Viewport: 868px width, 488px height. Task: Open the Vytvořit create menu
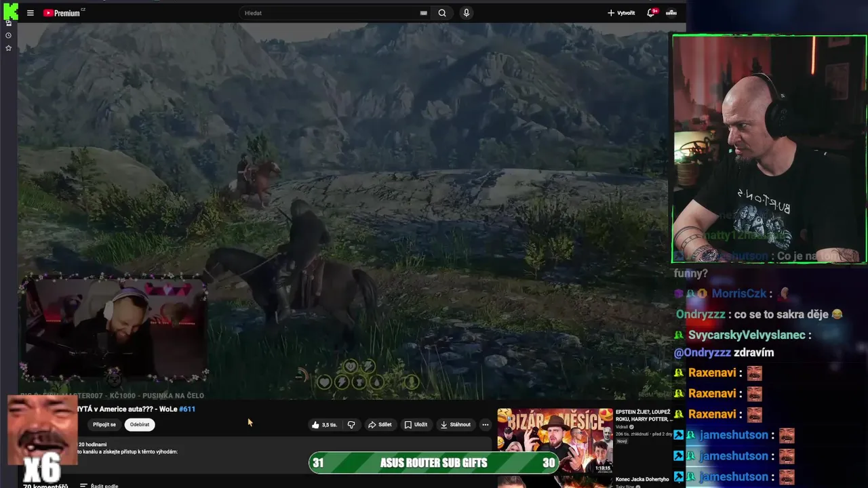point(621,13)
